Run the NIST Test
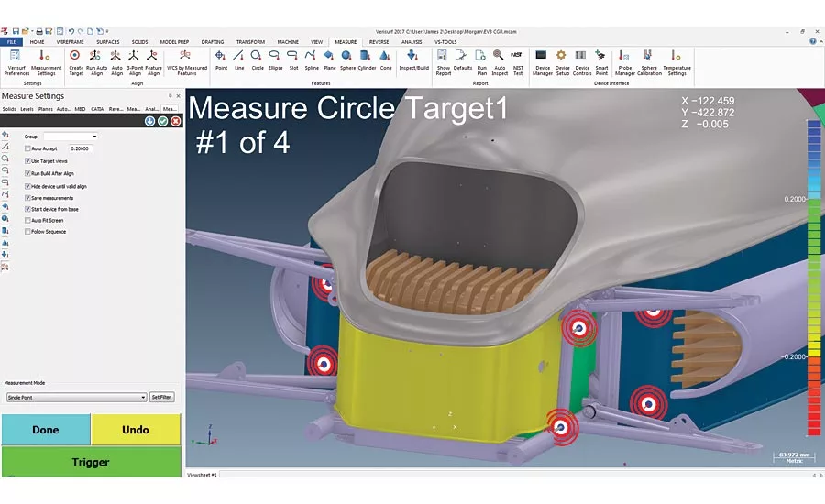The height and width of the screenshot is (504, 825). [x=518, y=63]
